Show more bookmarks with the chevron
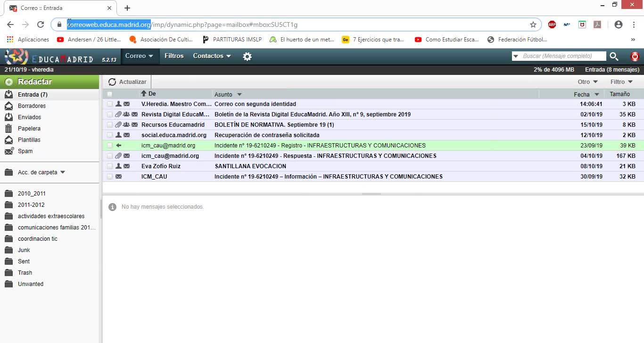Viewport: 644px width, 343px height. 633,40
